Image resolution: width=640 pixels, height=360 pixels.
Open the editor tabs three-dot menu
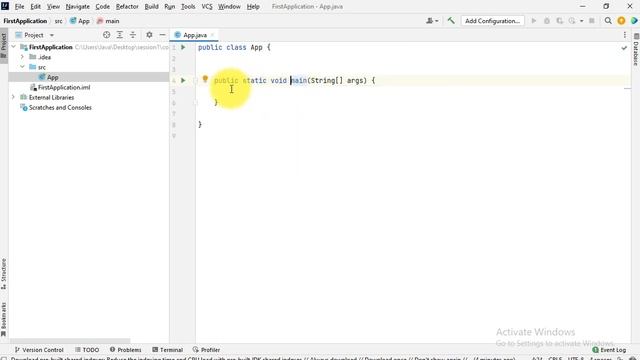625,35
